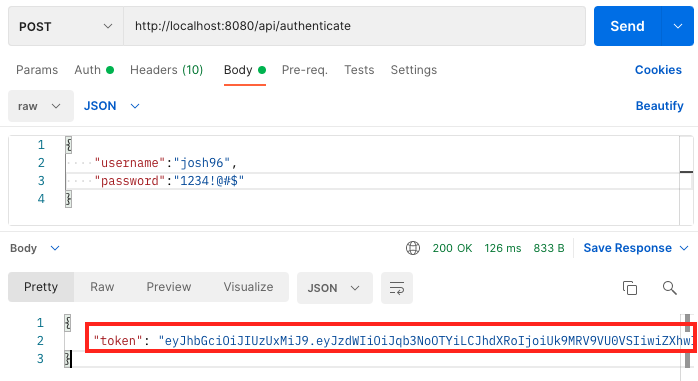This screenshot has width=698, height=381.
Task: Toggle the word wrap icon
Action: [397, 288]
